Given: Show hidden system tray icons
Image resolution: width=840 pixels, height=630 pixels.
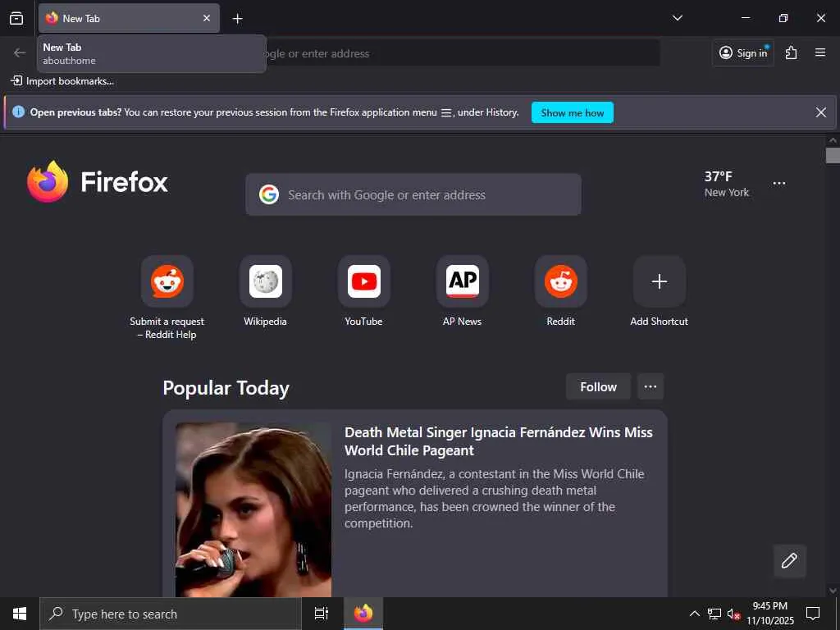Looking at the screenshot, I should click(x=694, y=614).
